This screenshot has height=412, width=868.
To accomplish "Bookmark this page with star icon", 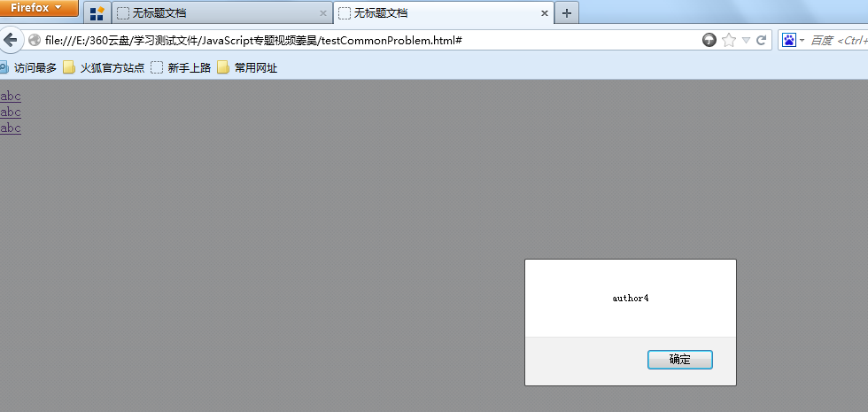I will tap(729, 40).
